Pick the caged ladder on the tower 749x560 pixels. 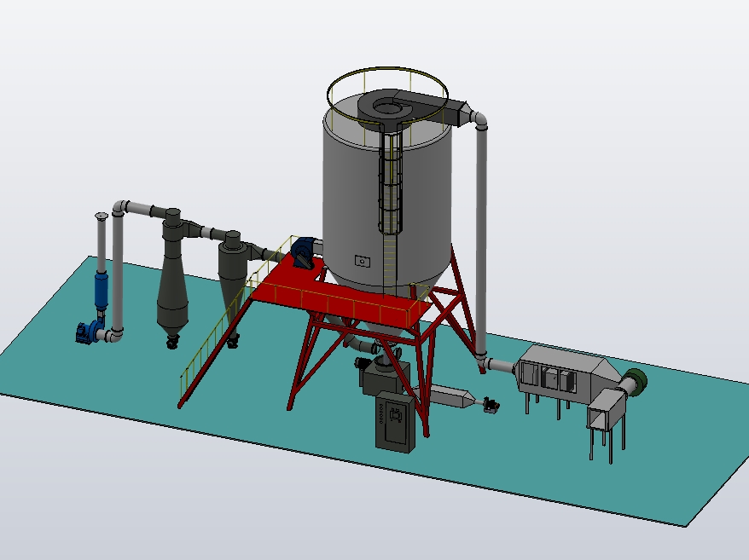[x=391, y=186]
